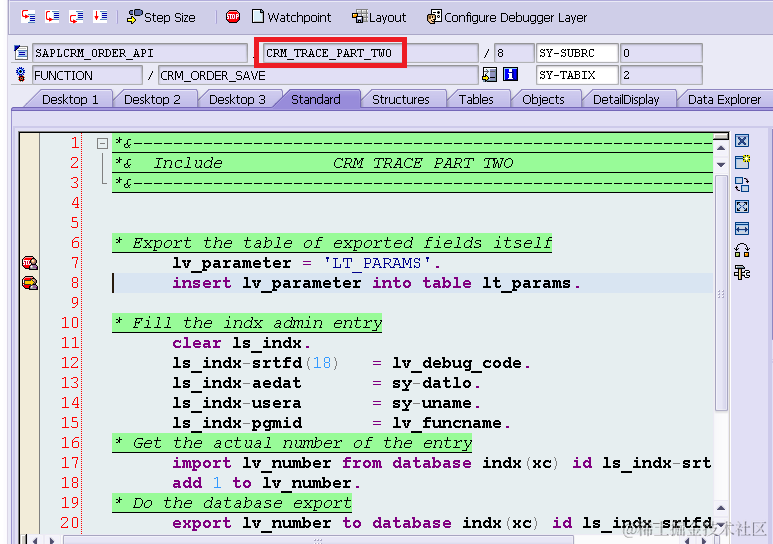Click the SY-SUBRC variable name field
Screen dimensions: 773x544
(577, 53)
